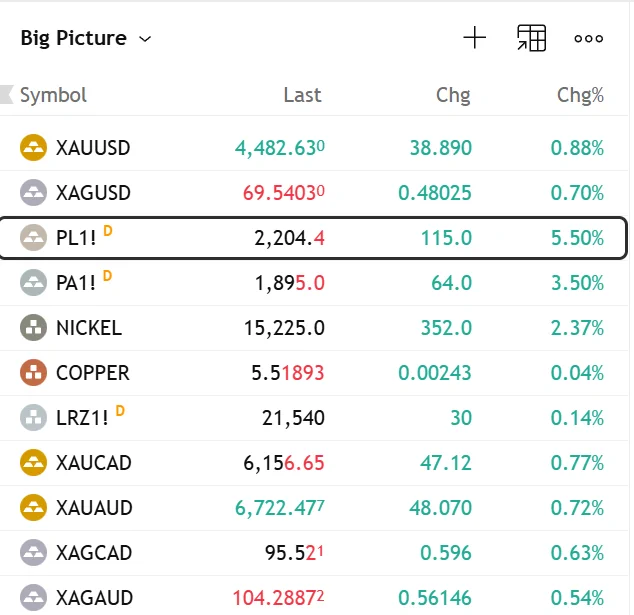This screenshot has height=615, width=634.
Task: Click the LRZ1! symbol icon
Action: click(x=33, y=417)
